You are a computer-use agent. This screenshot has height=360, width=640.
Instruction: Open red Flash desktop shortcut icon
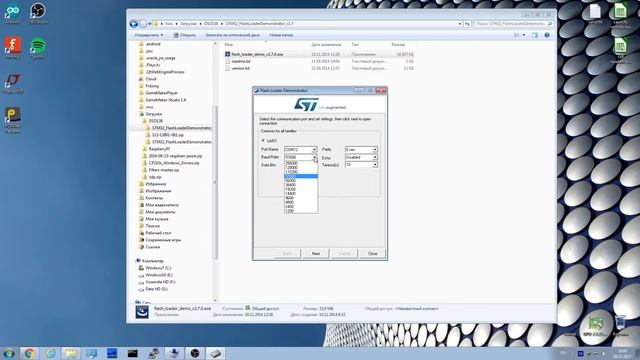(x=12, y=47)
